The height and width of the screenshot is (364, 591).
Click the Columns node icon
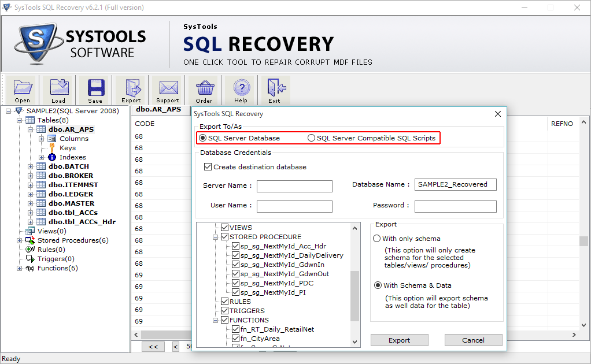tap(52, 139)
